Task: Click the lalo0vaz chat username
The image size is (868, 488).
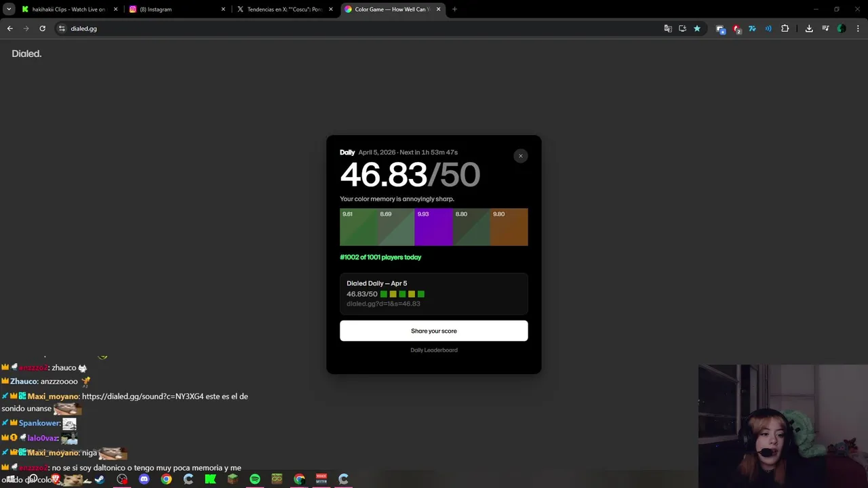Action: point(43,438)
